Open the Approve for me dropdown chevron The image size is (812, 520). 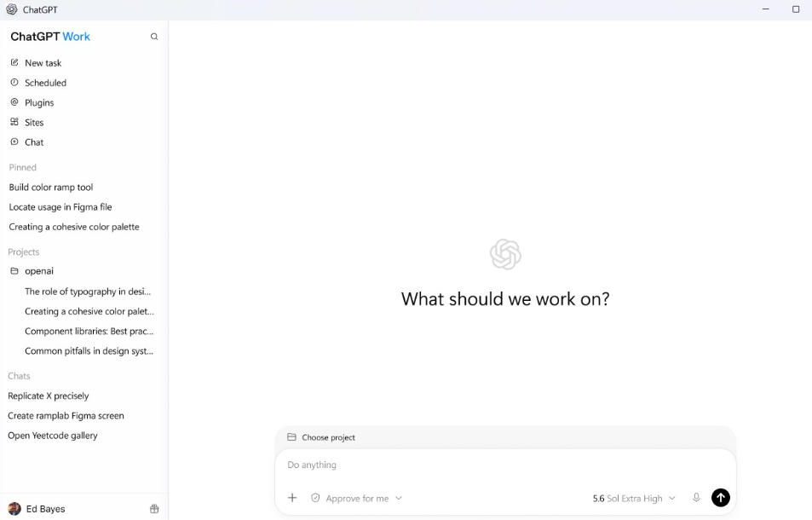(398, 498)
